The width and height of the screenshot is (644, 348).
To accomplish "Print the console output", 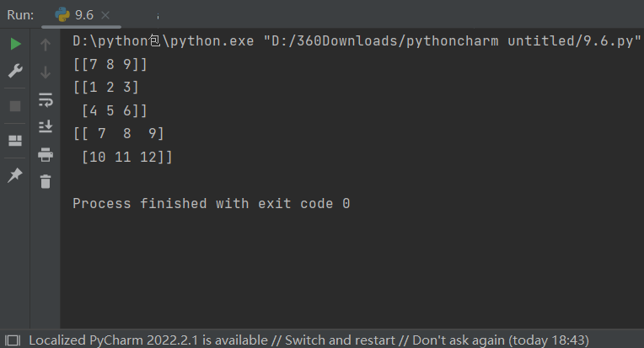I will [46, 155].
